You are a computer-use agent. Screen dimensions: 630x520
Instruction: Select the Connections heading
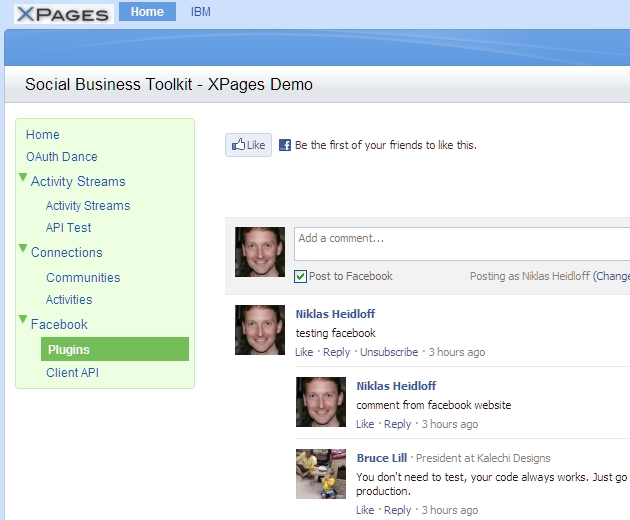(67, 252)
